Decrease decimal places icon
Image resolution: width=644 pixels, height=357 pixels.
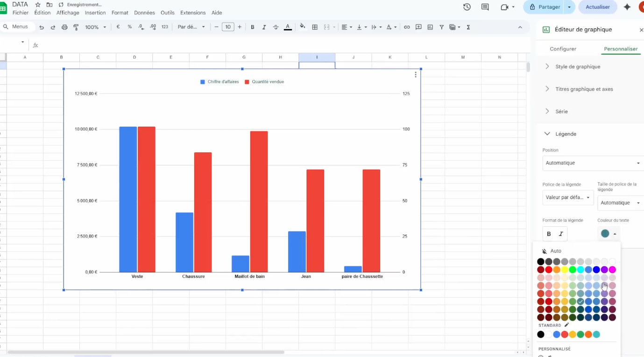pyautogui.click(x=142, y=27)
